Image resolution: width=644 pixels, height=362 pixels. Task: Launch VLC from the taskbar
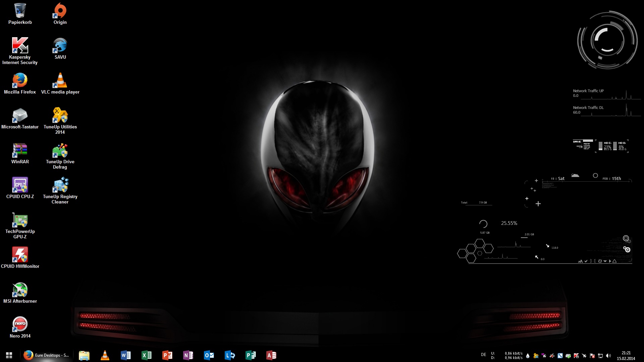tap(105, 355)
